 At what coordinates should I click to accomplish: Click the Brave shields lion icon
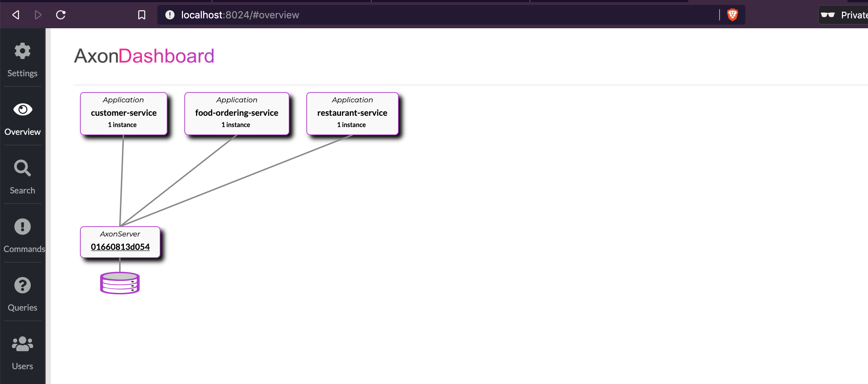(x=732, y=15)
